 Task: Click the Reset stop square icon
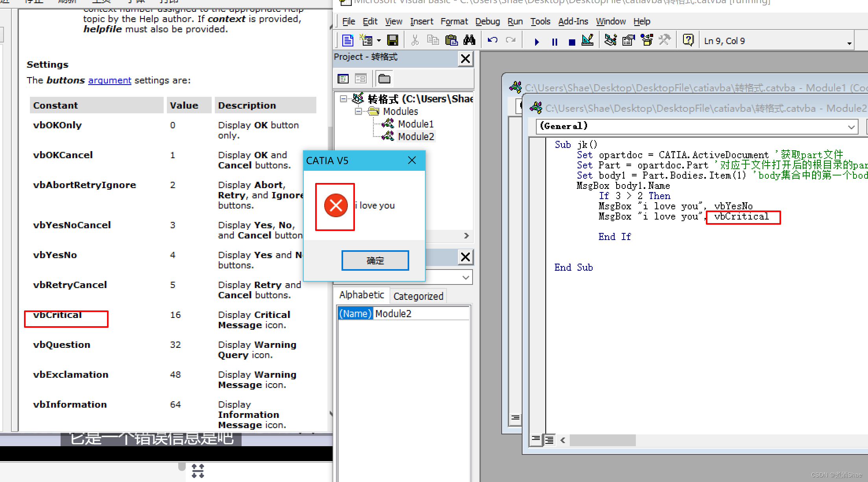[572, 42]
